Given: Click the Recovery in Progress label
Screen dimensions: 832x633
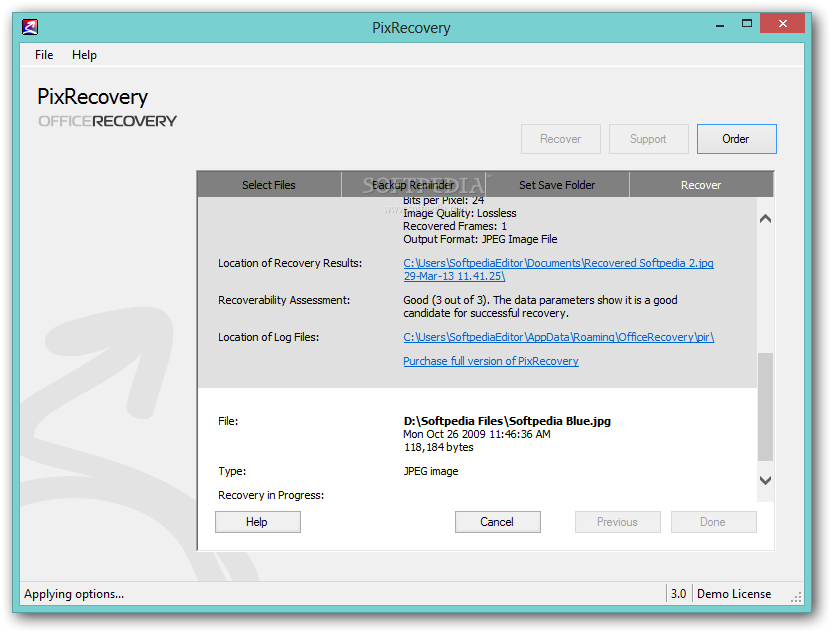Looking at the screenshot, I should click(x=271, y=495).
